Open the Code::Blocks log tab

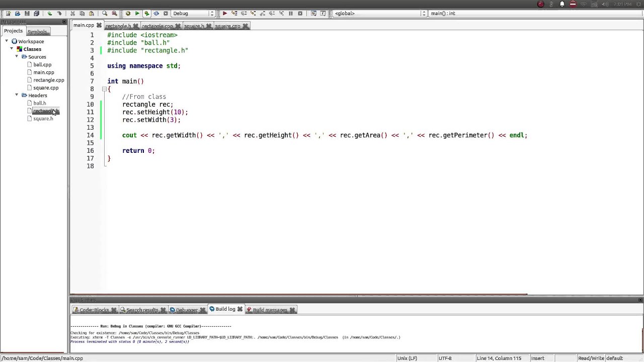point(94,310)
